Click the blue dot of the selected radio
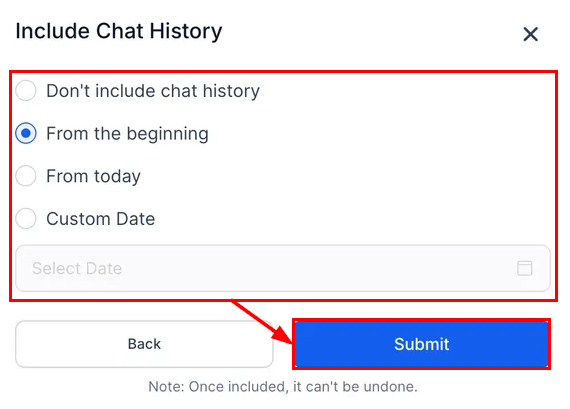570x409 pixels. pos(26,133)
